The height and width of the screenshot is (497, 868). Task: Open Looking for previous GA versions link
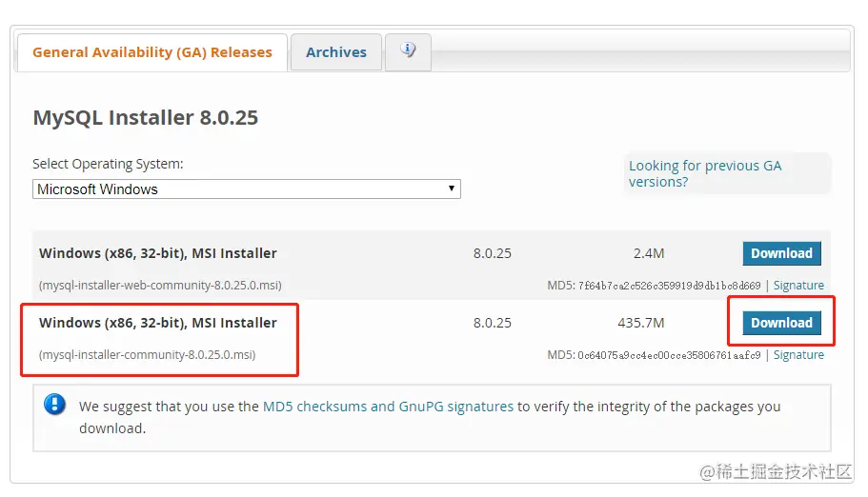[705, 174]
